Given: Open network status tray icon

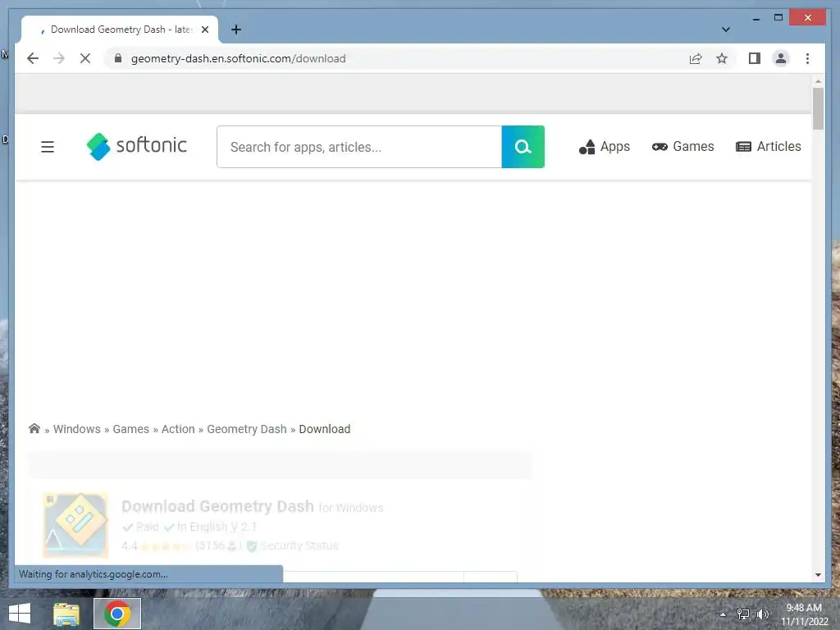Looking at the screenshot, I should [x=743, y=614].
